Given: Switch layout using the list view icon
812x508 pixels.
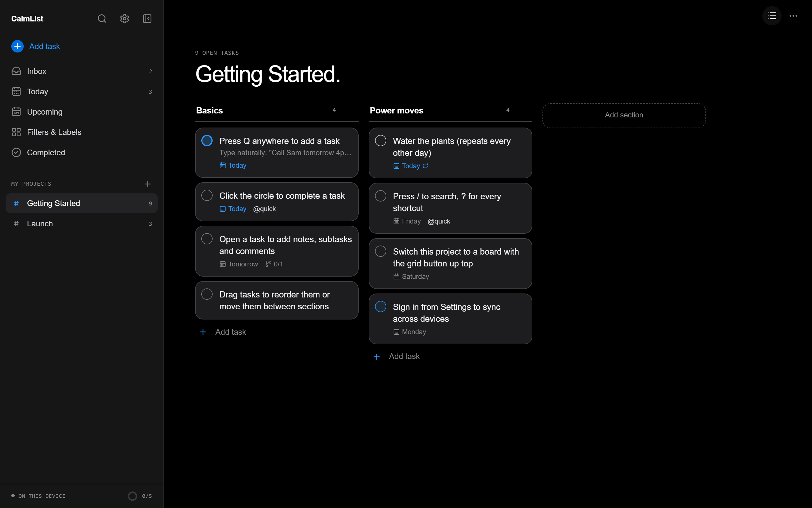Looking at the screenshot, I should pyautogui.click(x=772, y=16).
